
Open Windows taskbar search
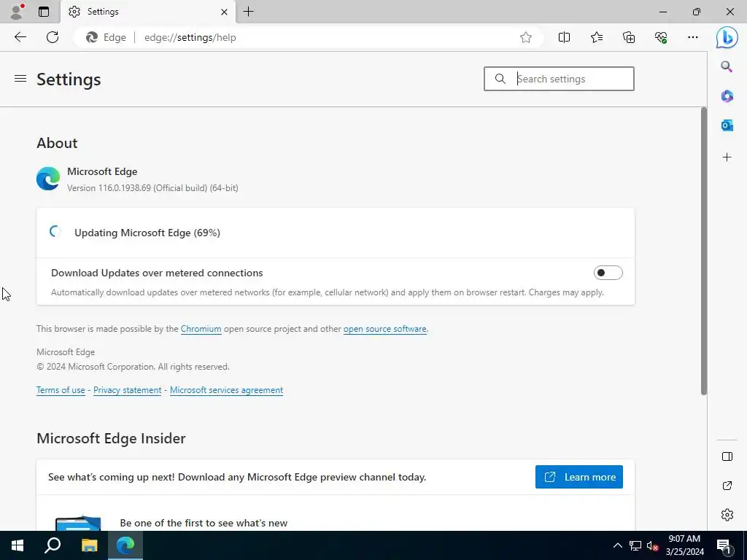[53, 545]
